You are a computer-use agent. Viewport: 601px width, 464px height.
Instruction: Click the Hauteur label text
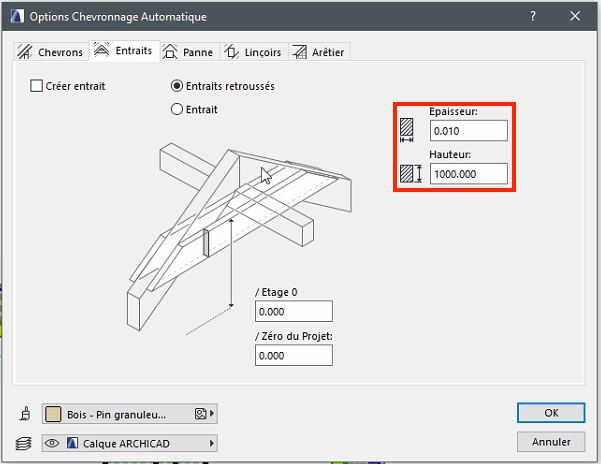pos(450,154)
